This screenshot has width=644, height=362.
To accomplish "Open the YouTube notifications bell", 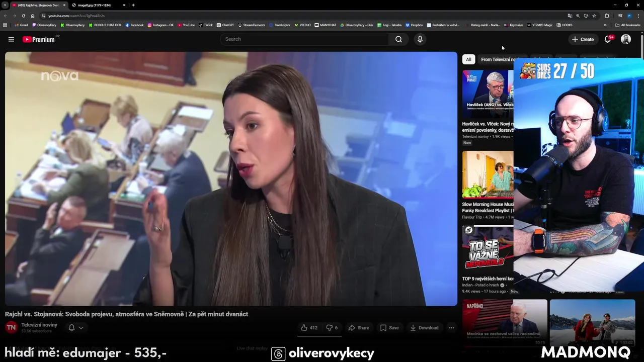I will tap(608, 39).
